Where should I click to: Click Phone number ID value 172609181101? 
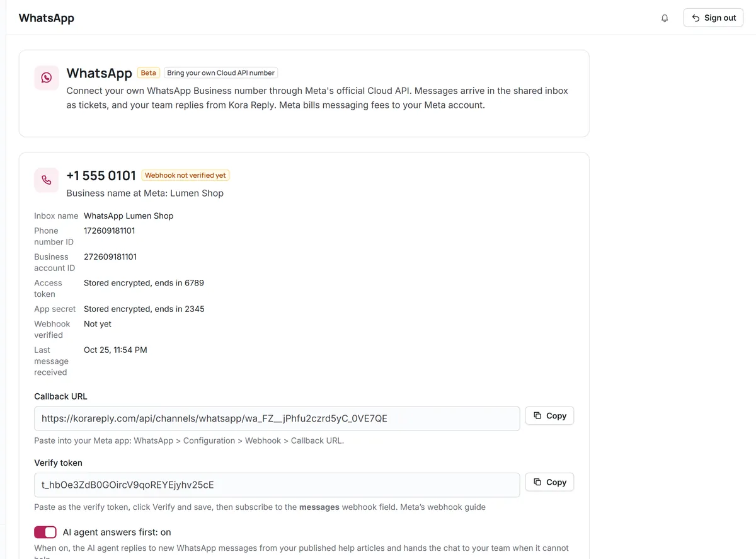[x=110, y=231]
